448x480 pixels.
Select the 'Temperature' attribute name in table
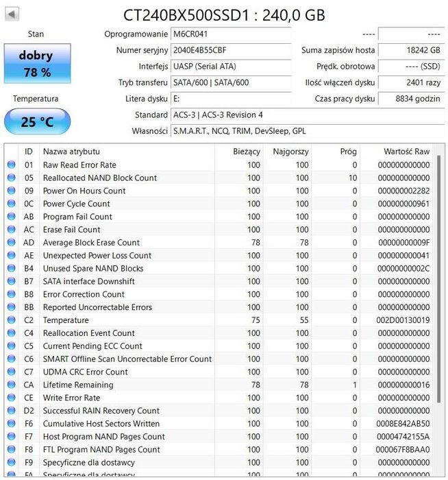point(66,320)
